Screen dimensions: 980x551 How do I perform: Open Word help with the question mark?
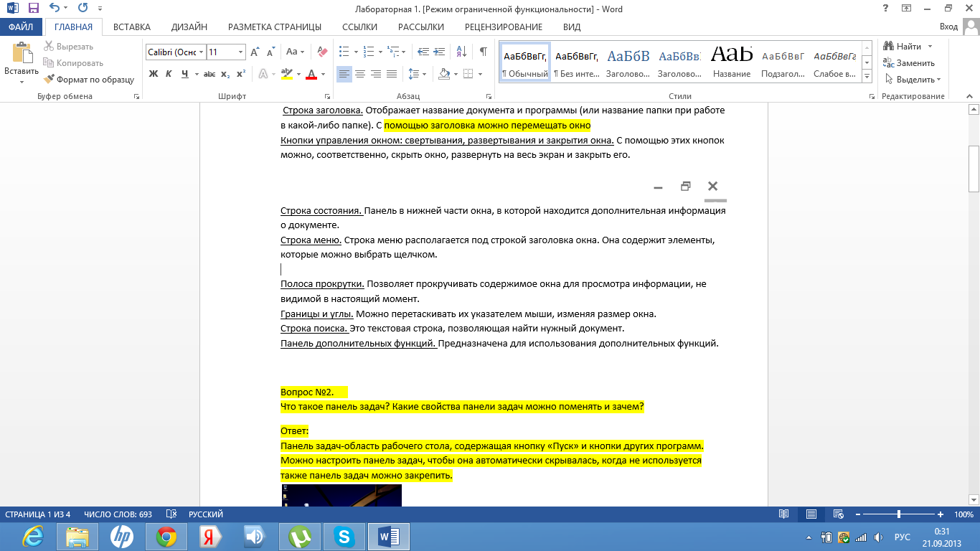coord(885,9)
